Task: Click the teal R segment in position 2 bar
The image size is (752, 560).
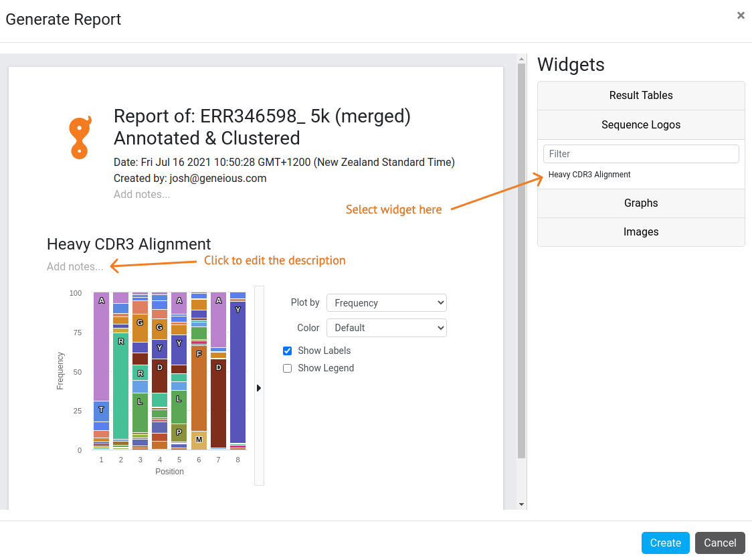Action: click(x=121, y=386)
